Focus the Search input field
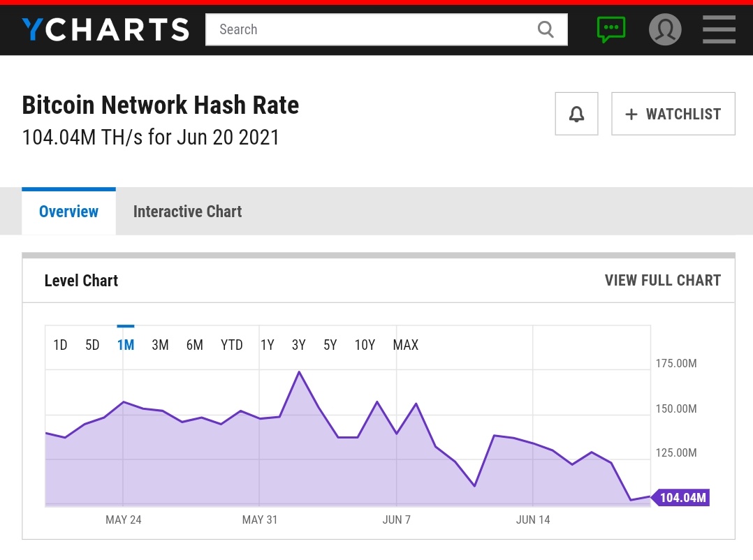This screenshot has width=753, height=560. click(386, 29)
